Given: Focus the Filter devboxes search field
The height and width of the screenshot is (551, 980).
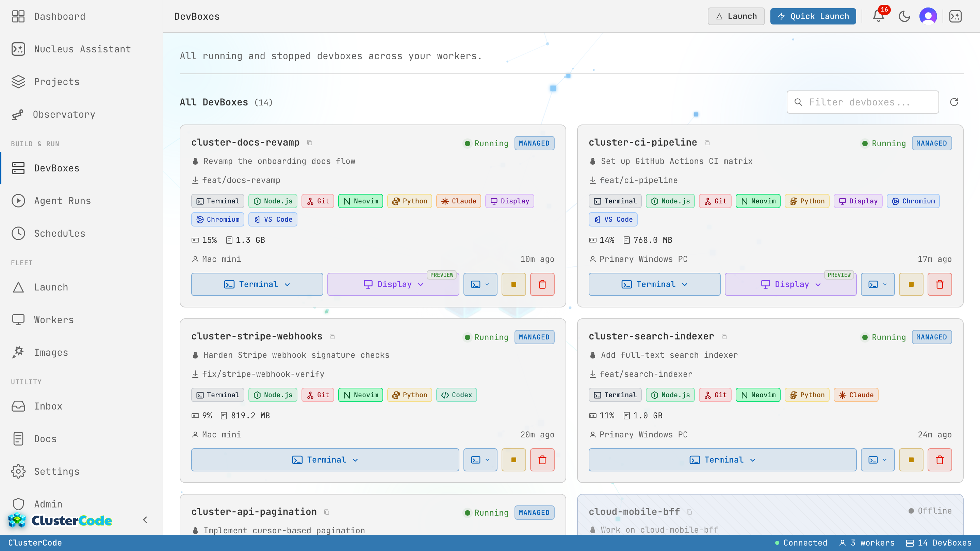Looking at the screenshot, I should 863,102.
